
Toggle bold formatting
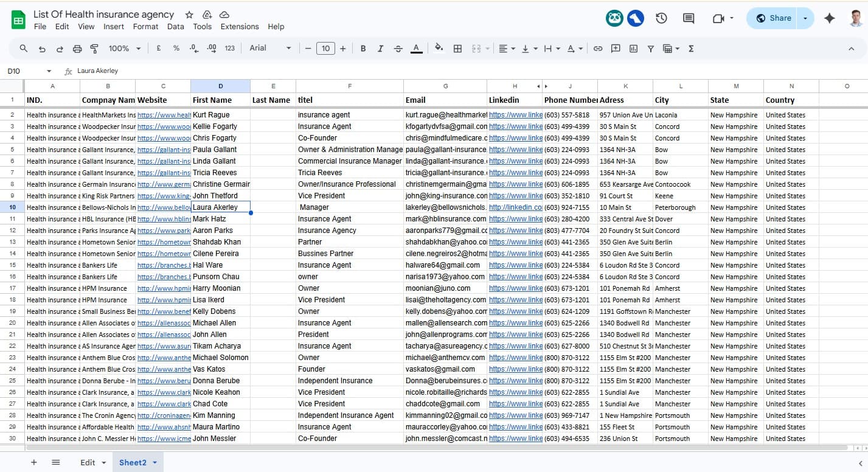tap(363, 49)
